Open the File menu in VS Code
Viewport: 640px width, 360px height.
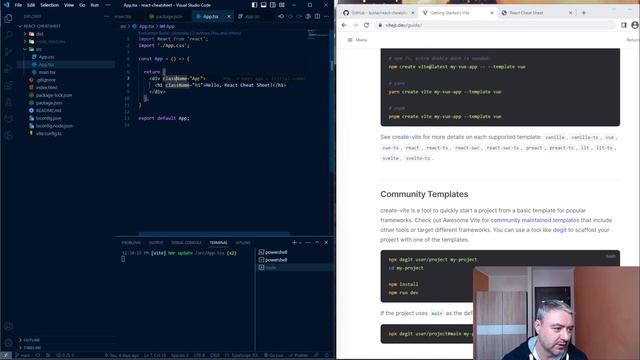point(18,5)
